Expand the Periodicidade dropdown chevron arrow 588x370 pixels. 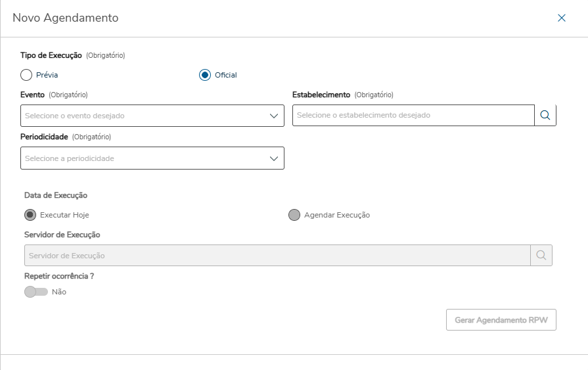point(275,158)
